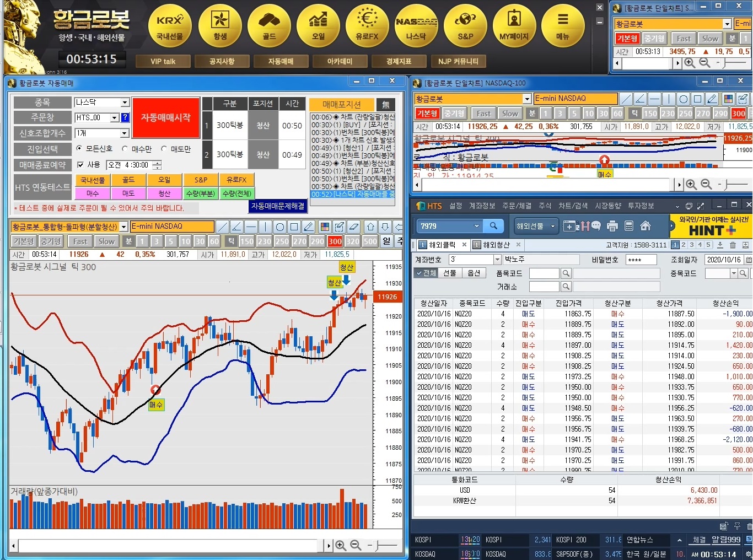
Task: Zoom in on the NASDAQ-100 chart
Action: pos(691,185)
